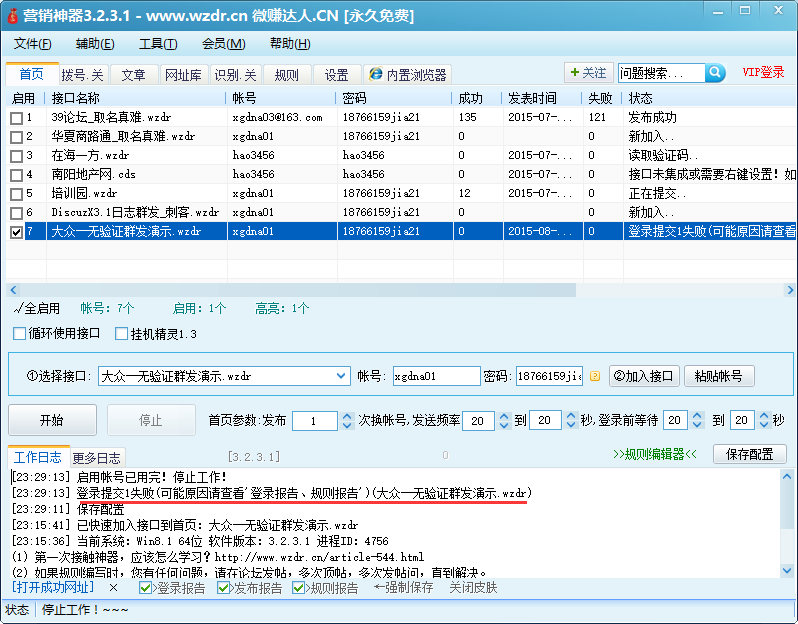Click the 停止 stop button

[151, 420]
